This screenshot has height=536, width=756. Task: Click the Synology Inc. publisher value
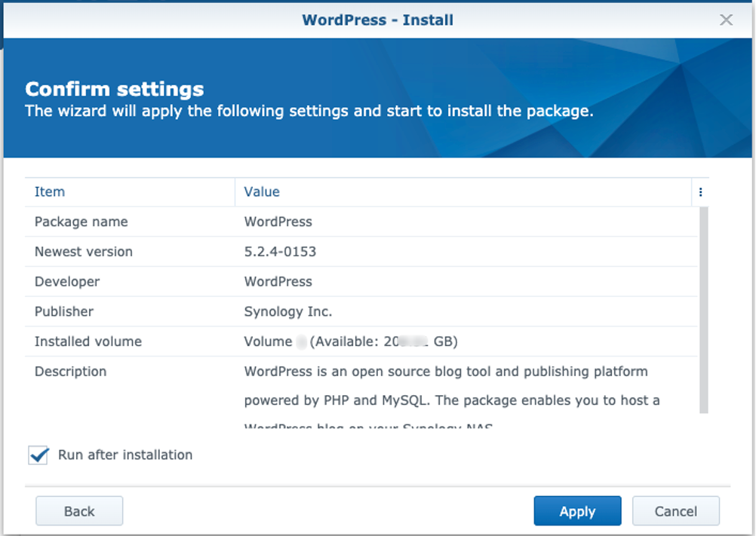pos(288,311)
